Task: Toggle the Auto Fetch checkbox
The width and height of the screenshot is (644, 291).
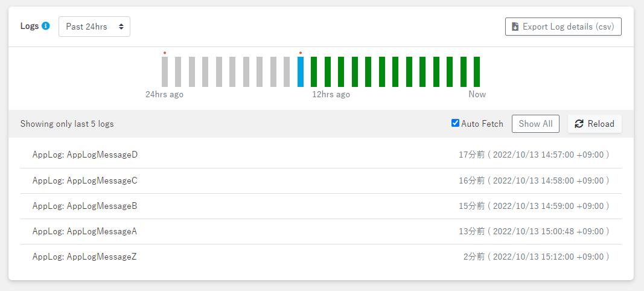Action: click(456, 123)
